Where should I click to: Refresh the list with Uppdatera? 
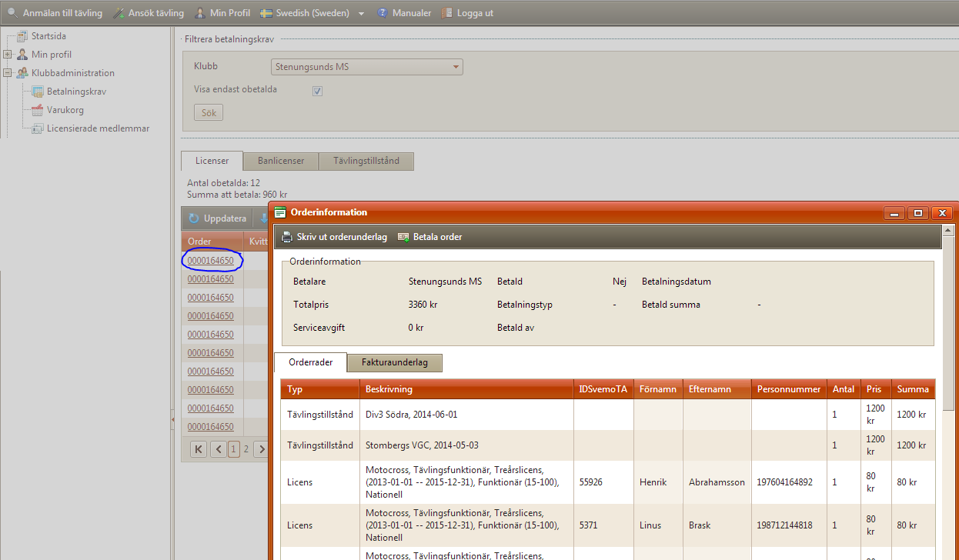click(x=218, y=218)
